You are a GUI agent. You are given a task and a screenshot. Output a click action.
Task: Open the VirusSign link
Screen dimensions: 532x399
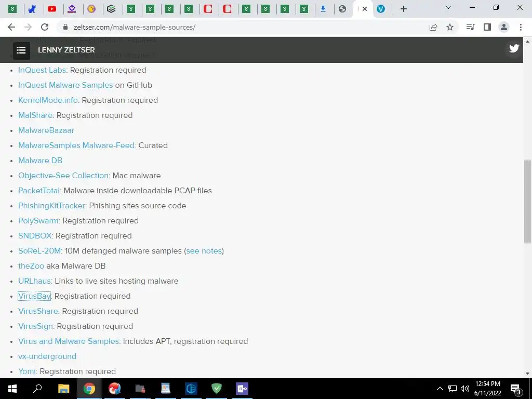[x=36, y=326]
